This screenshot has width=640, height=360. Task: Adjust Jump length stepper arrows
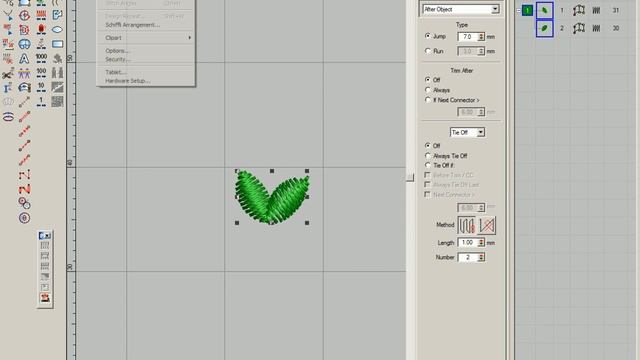pyautogui.click(x=481, y=37)
